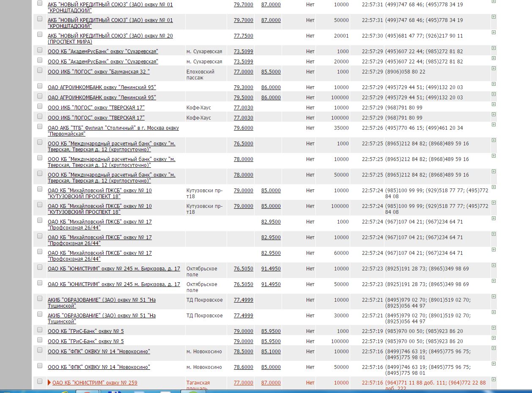Click phones (495)770 46 15; (499)461 20 34
Viewport: 532px width, 393px height.
tap(424, 128)
